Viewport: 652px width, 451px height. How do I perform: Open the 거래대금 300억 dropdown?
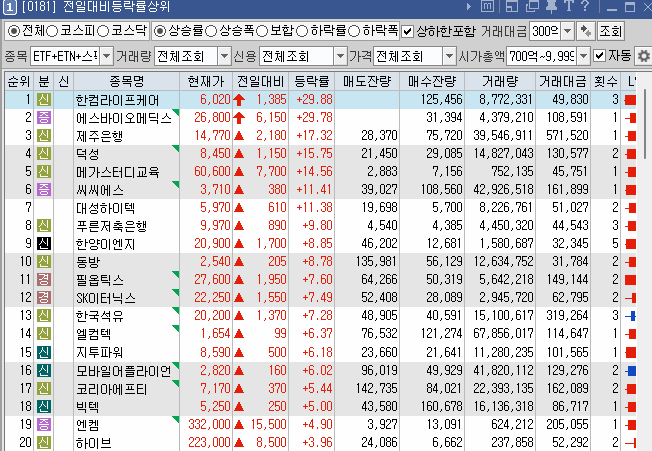pyautogui.click(x=568, y=31)
